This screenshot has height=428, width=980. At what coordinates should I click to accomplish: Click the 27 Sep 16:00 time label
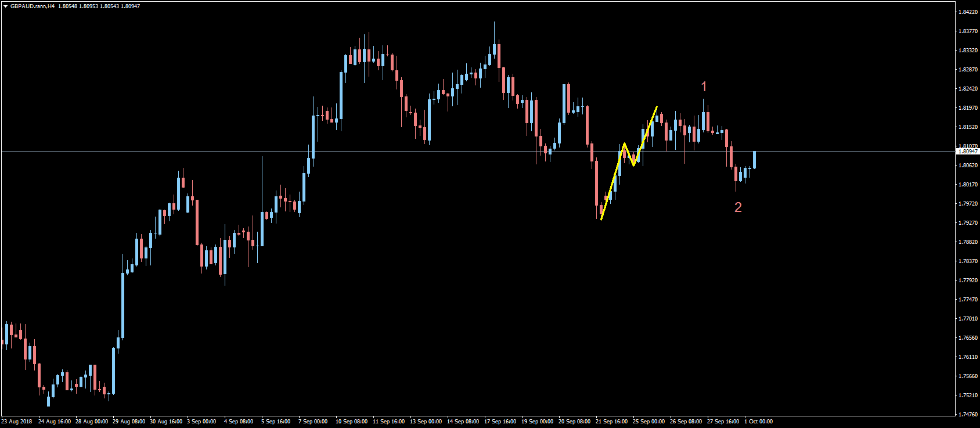pos(723,422)
